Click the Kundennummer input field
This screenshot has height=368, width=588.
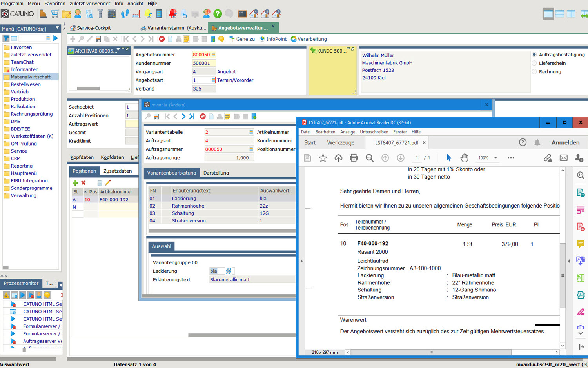click(203, 63)
